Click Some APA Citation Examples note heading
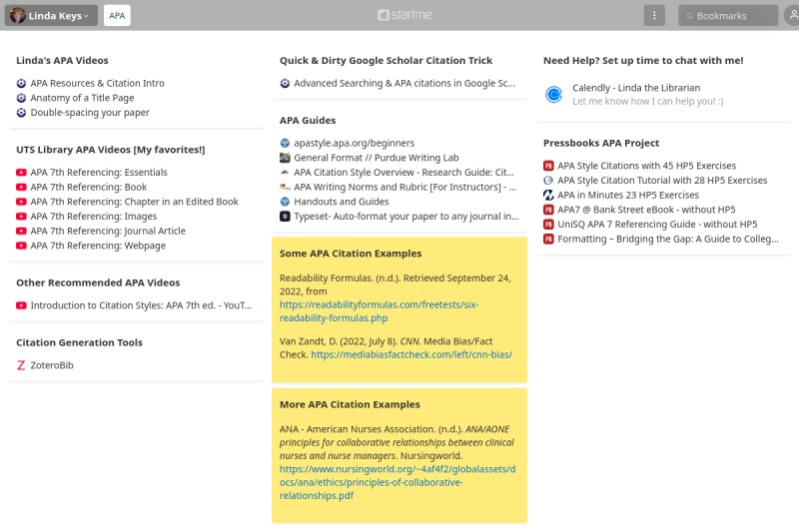The height and width of the screenshot is (532, 799). (351, 253)
